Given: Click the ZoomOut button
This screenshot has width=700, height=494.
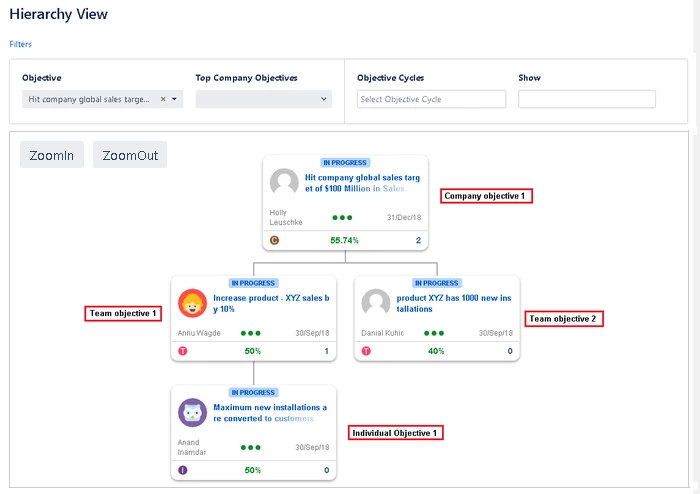Looking at the screenshot, I should (130, 155).
